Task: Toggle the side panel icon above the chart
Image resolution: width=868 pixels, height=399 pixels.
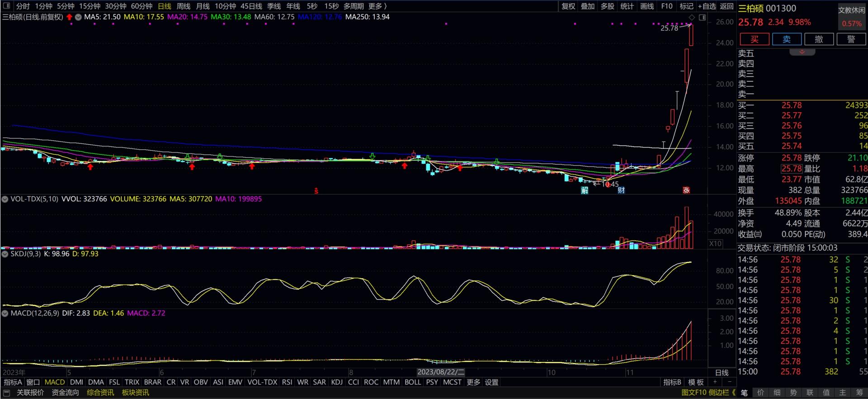Action: 702,17
